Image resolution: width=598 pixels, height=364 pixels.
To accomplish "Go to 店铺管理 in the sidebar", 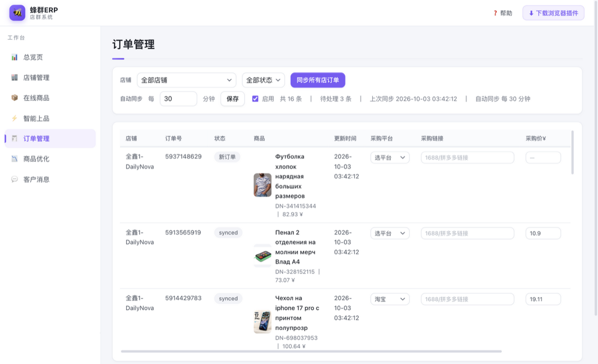I will point(50,78).
